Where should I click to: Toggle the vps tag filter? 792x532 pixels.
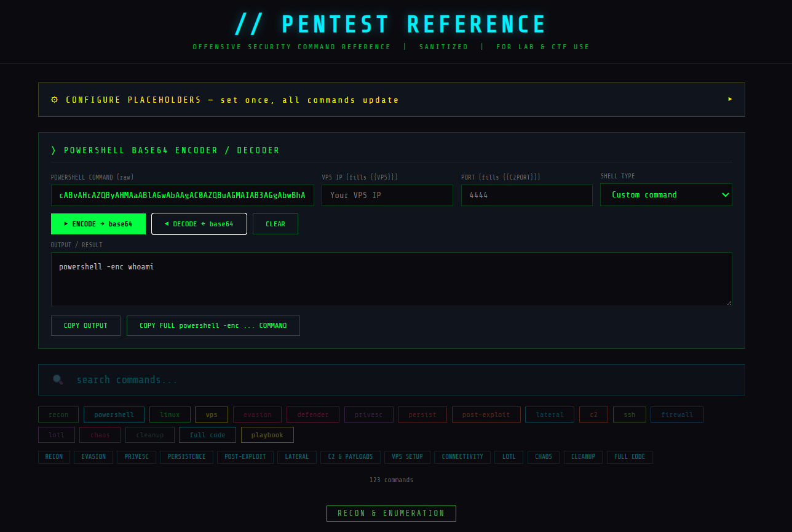coord(212,415)
